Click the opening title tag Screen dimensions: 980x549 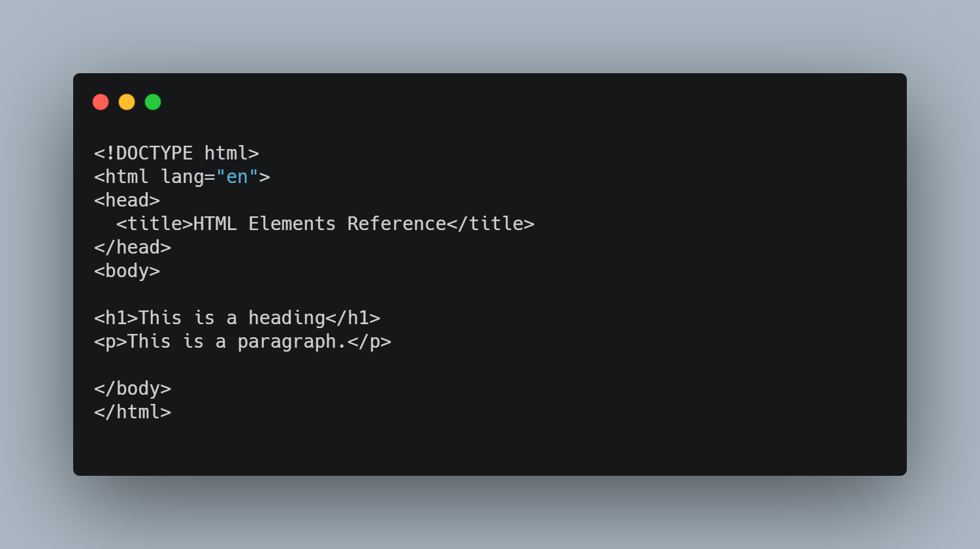point(155,224)
